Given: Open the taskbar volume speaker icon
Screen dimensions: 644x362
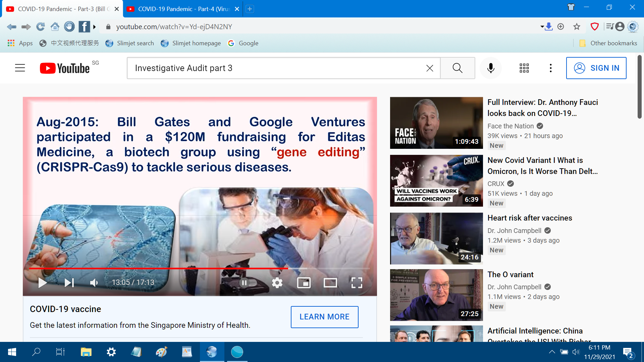Looking at the screenshot, I should pyautogui.click(x=576, y=352).
